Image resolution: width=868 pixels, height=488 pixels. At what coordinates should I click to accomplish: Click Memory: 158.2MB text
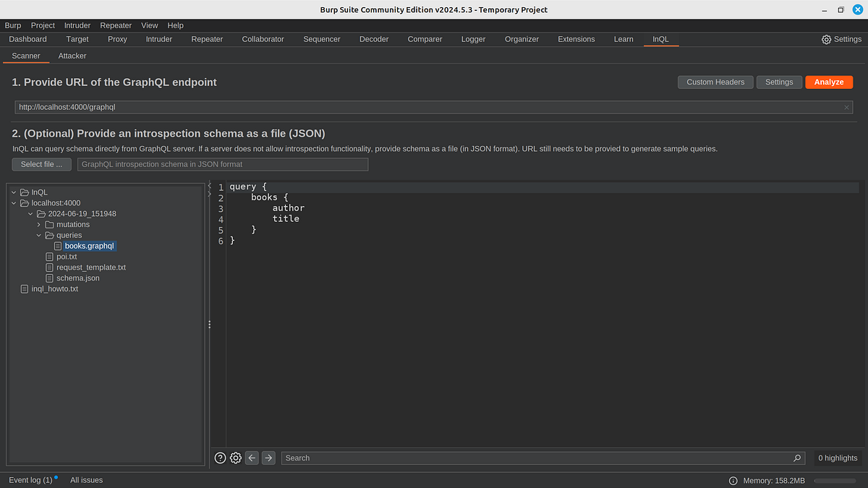[x=774, y=480]
